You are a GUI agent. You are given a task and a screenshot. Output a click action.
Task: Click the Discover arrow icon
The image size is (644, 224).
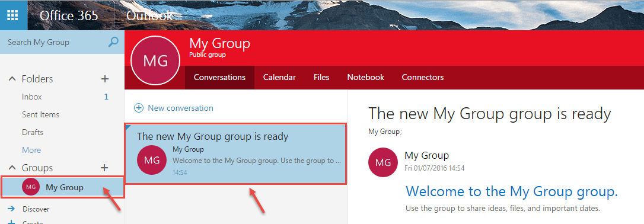pos(11,209)
